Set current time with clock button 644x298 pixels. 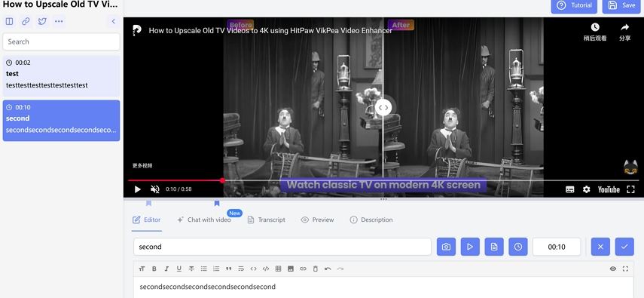[x=518, y=247]
